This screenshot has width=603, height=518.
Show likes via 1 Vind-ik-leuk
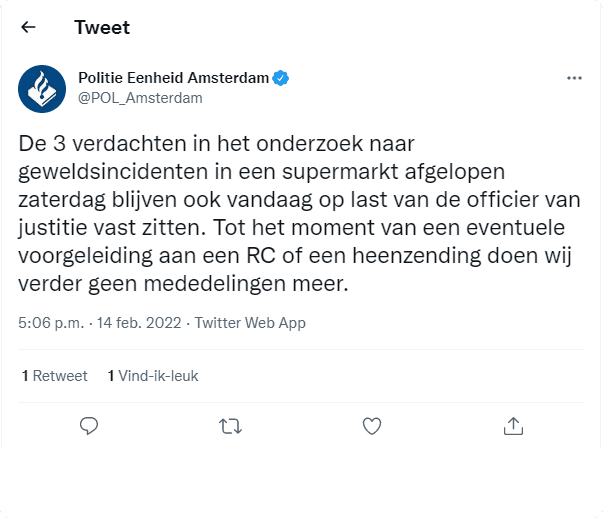153,376
